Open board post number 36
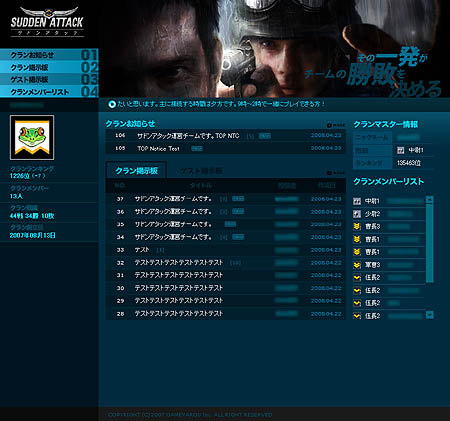 (173, 212)
